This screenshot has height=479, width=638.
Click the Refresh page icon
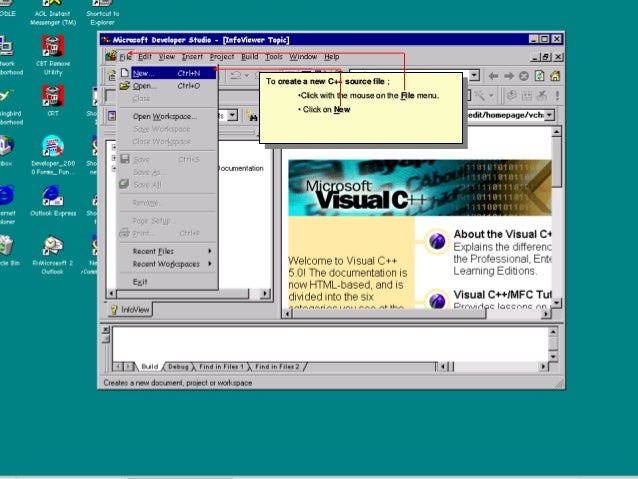point(539,76)
